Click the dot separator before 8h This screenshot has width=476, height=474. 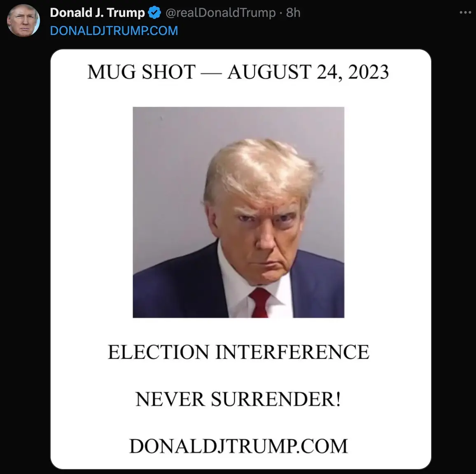281,13
